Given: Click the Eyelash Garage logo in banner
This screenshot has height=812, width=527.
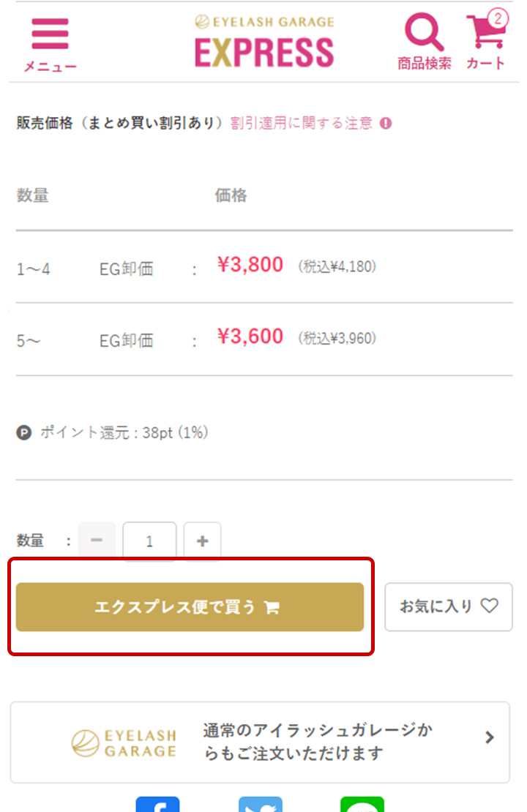Looking at the screenshot, I should [x=124, y=743].
